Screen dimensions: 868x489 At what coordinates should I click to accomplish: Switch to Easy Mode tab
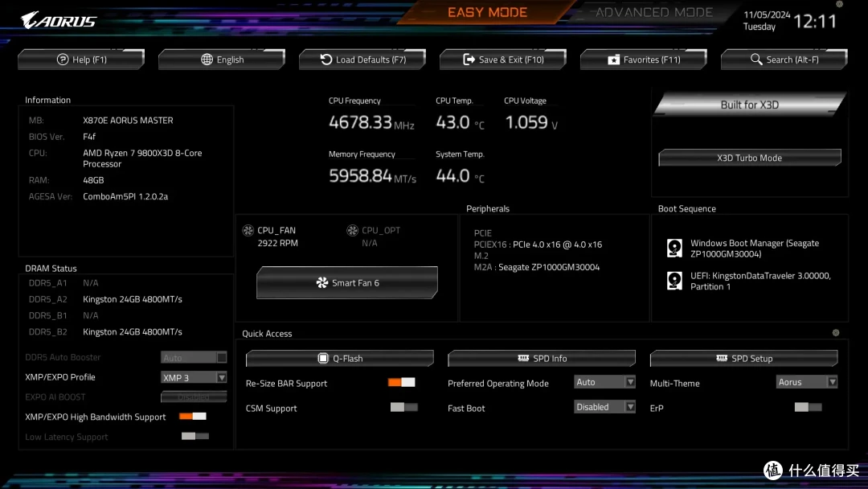tap(487, 12)
